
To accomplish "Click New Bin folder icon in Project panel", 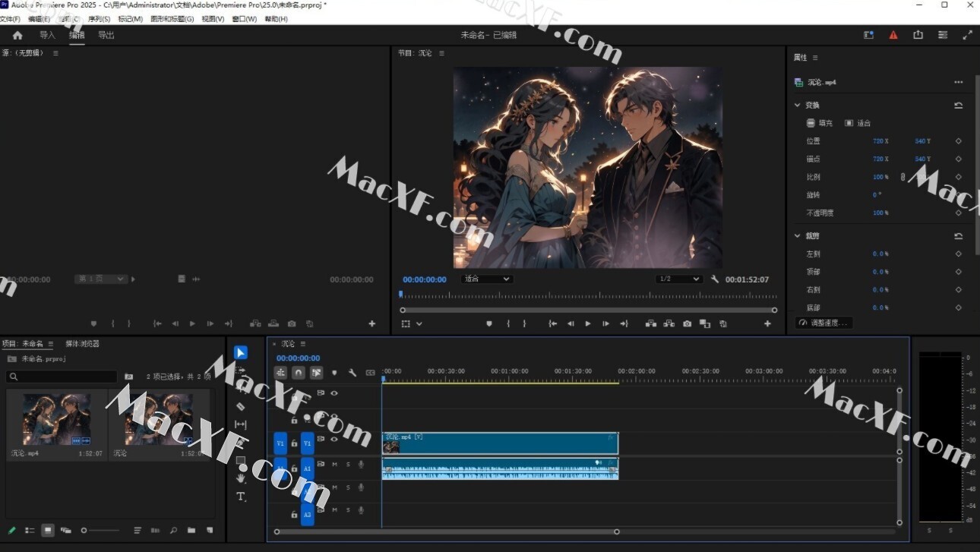I will (191, 531).
